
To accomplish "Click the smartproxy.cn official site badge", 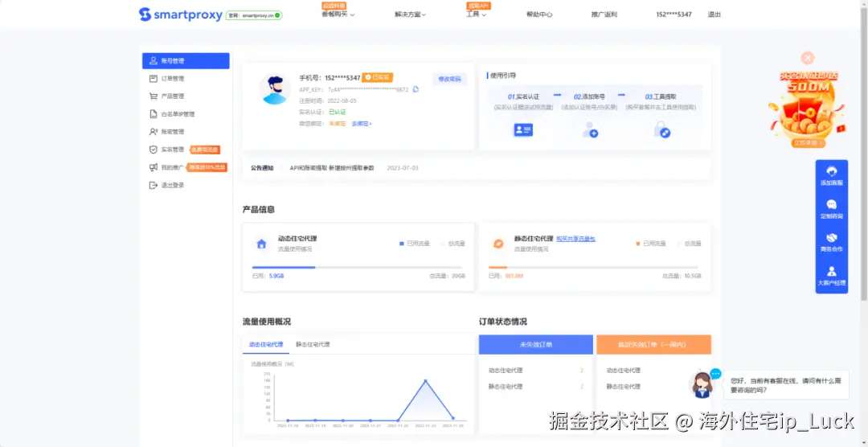I will click(x=254, y=15).
